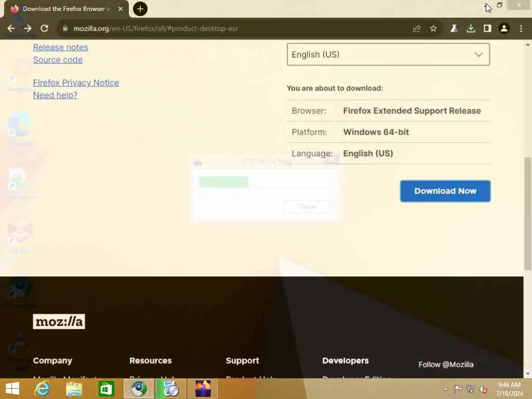Screen dimensions: 532x399
Task: Click the green extracting progress bar
Action: tap(223, 182)
